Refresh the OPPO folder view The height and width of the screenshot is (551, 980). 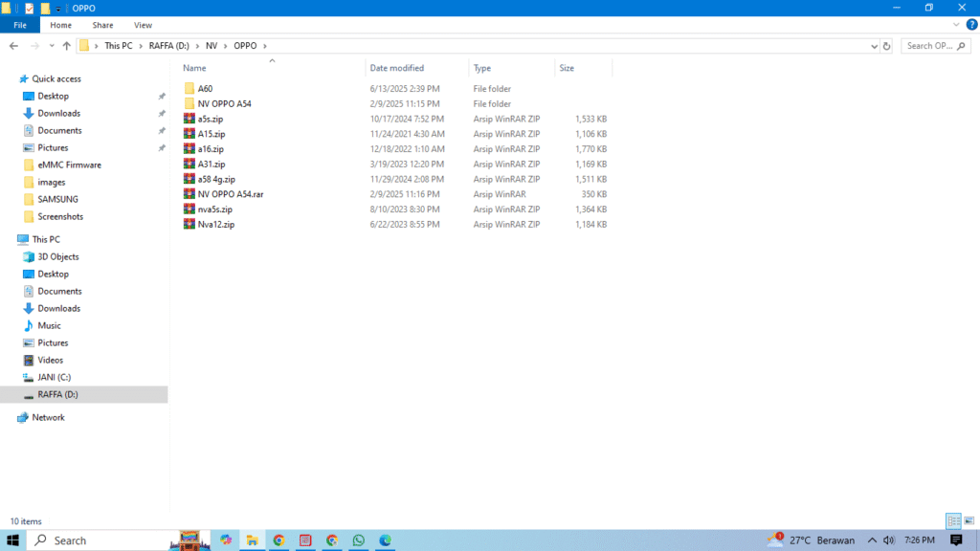(886, 46)
